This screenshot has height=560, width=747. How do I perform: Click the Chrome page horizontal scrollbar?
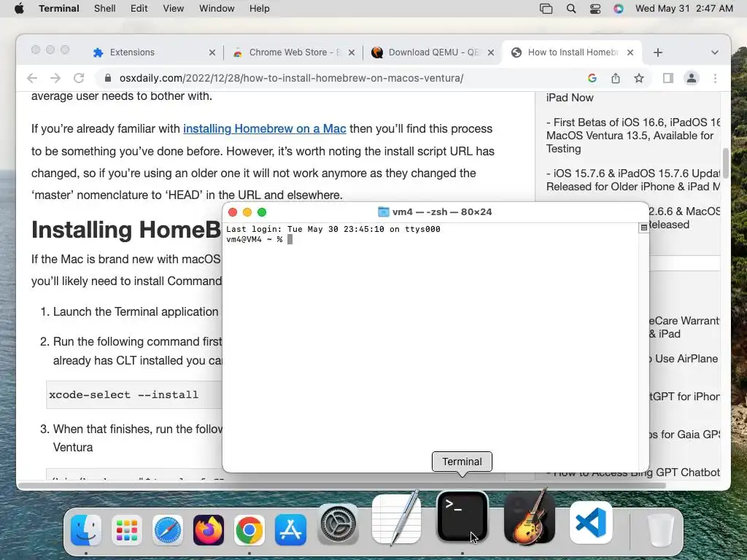click(x=341, y=486)
